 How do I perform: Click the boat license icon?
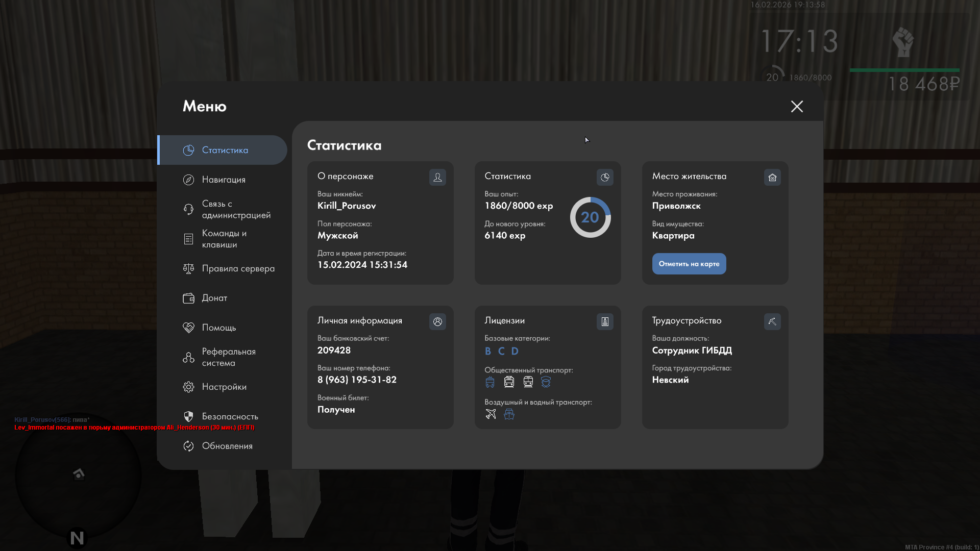[509, 414]
